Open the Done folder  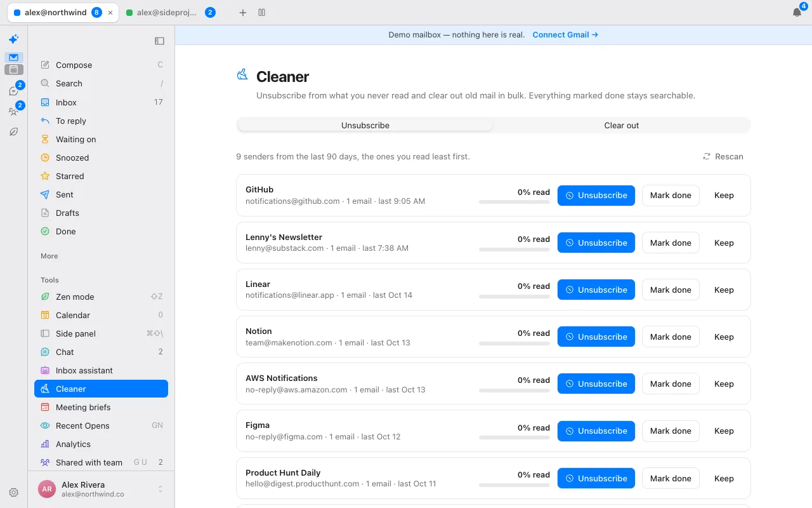[101, 231]
